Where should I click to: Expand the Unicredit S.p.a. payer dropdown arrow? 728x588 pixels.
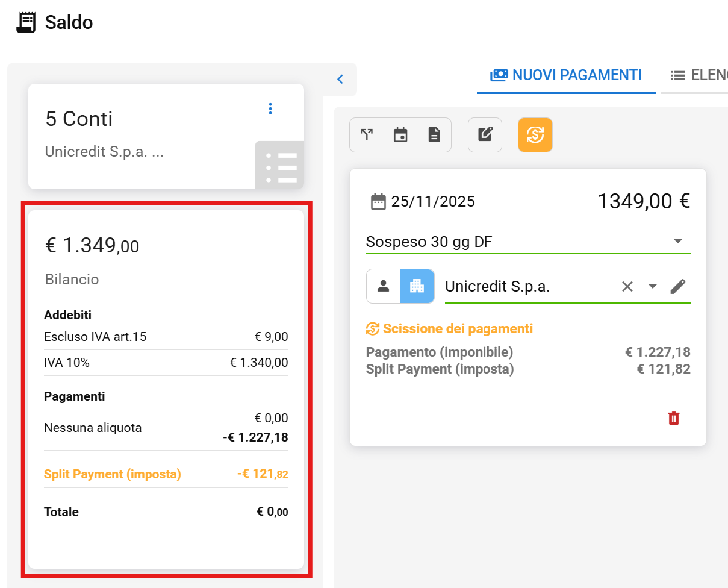[x=652, y=287]
